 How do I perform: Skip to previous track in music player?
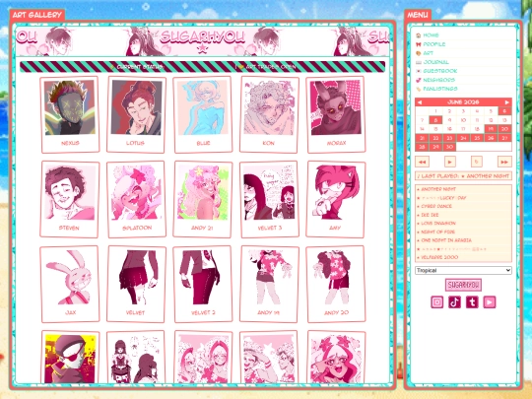(423, 162)
